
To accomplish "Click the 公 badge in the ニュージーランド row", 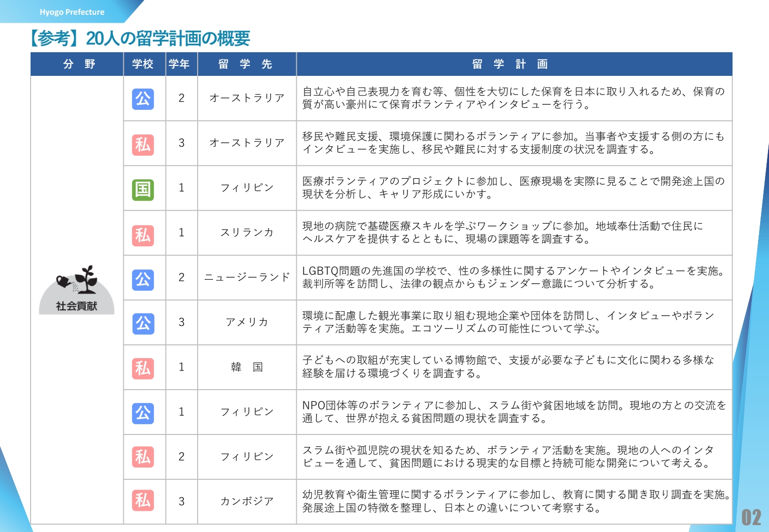I will 143,280.
